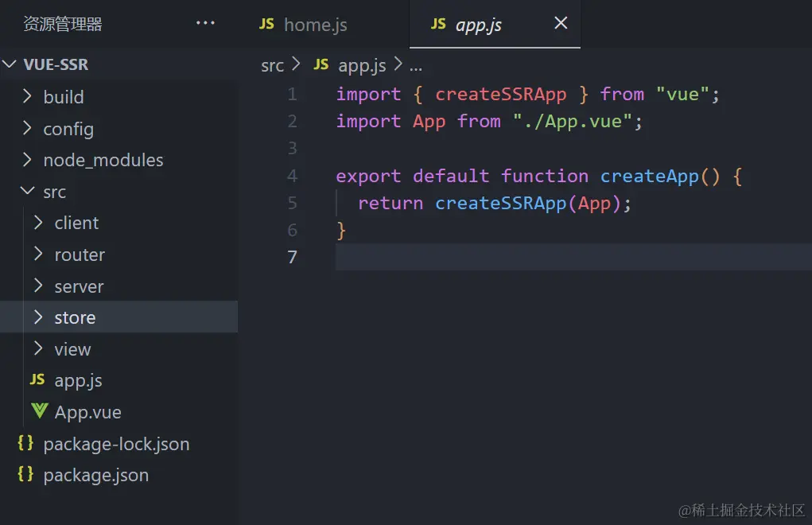The image size is (812, 525).
Task: Expand the node_modules folder chevron
Action: [28, 160]
